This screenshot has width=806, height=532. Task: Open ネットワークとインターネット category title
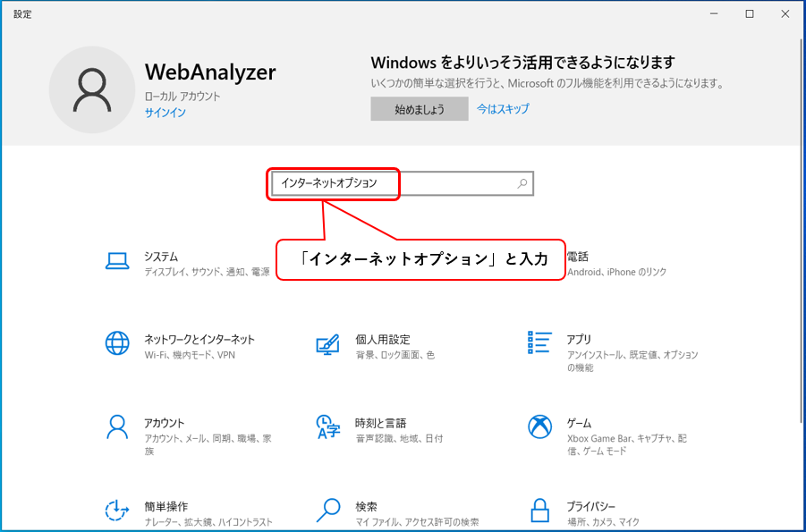coord(199,339)
